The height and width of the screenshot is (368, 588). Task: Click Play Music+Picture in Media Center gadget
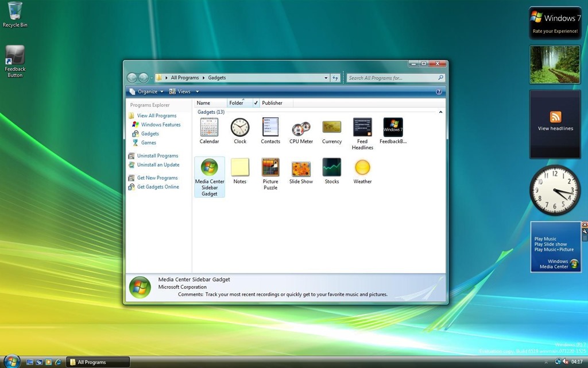click(x=554, y=250)
